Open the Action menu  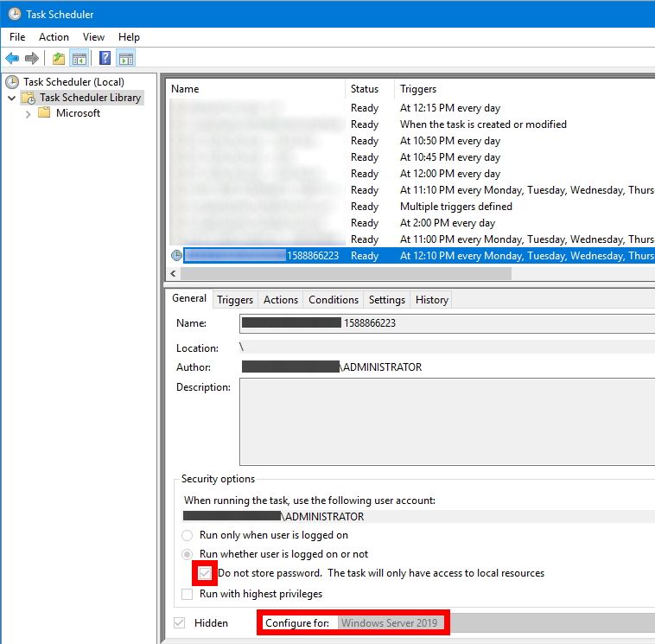pos(54,37)
